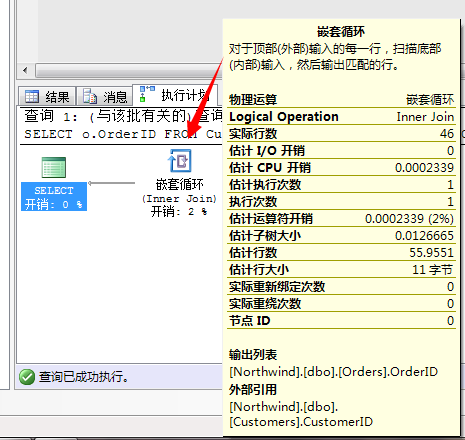Screen dimensions: 465x440
Task: Click [Northwind].[dbo].[Orders].OrderID output column text
Action: click(x=333, y=372)
